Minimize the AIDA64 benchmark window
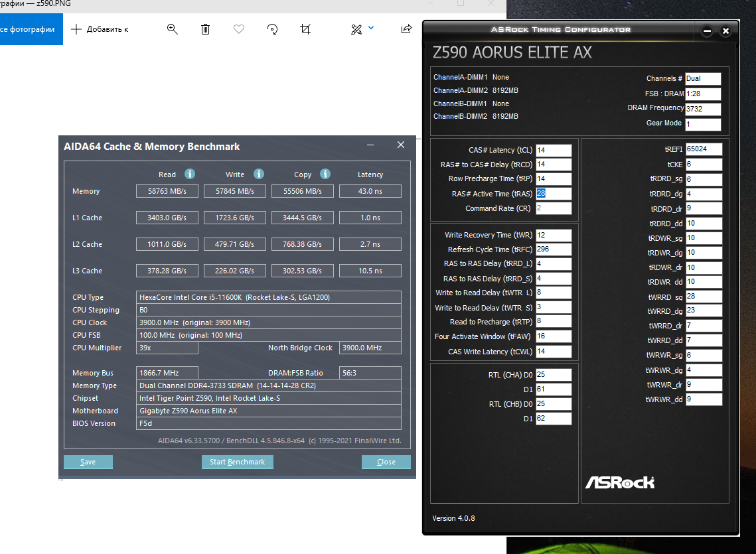This screenshot has width=756, height=554. tap(370, 145)
